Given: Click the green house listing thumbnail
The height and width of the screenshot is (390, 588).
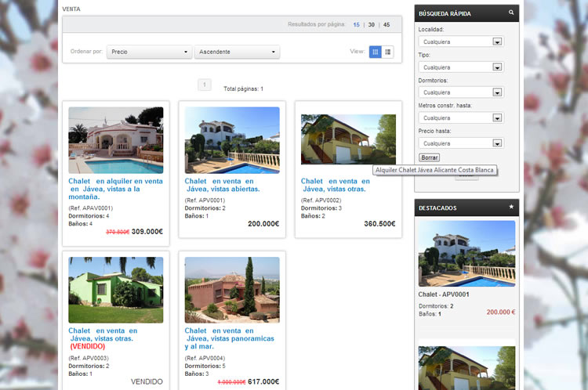Looking at the screenshot, I should click(116, 290).
